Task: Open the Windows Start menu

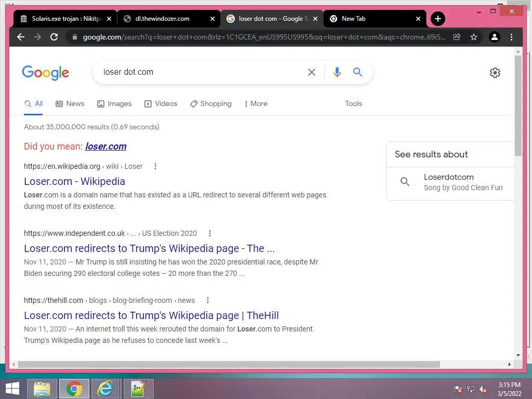Action: click(x=12, y=389)
